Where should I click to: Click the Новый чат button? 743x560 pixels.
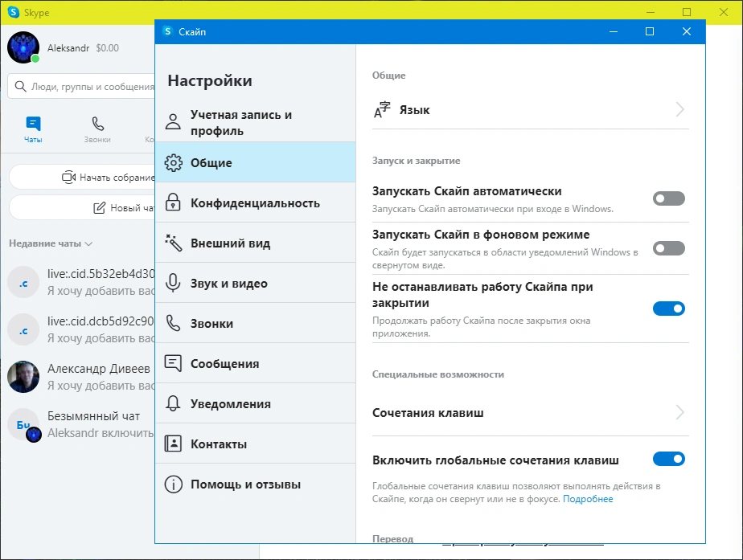click(82, 207)
